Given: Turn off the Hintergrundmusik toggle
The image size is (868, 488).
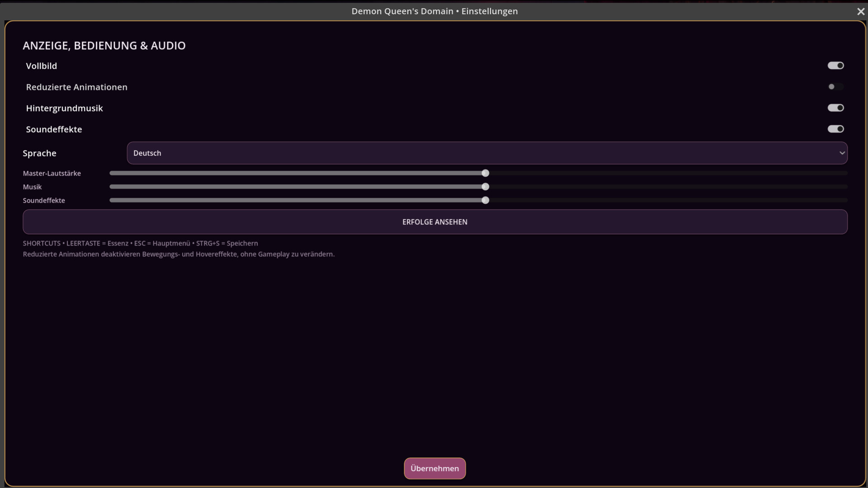Looking at the screenshot, I should click(835, 108).
